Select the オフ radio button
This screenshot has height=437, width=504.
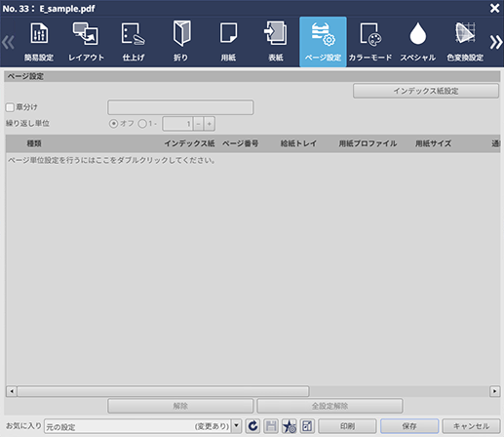click(x=113, y=124)
